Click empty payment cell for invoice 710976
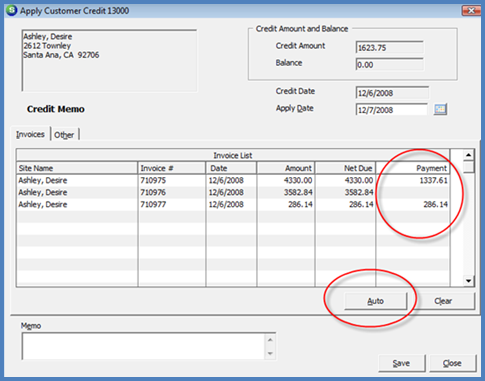 [x=413, y=192]
